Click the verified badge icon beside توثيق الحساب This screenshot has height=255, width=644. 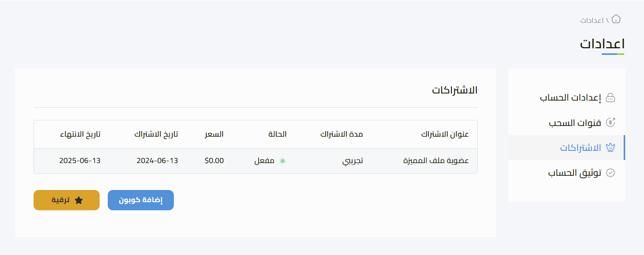[611, 173]
